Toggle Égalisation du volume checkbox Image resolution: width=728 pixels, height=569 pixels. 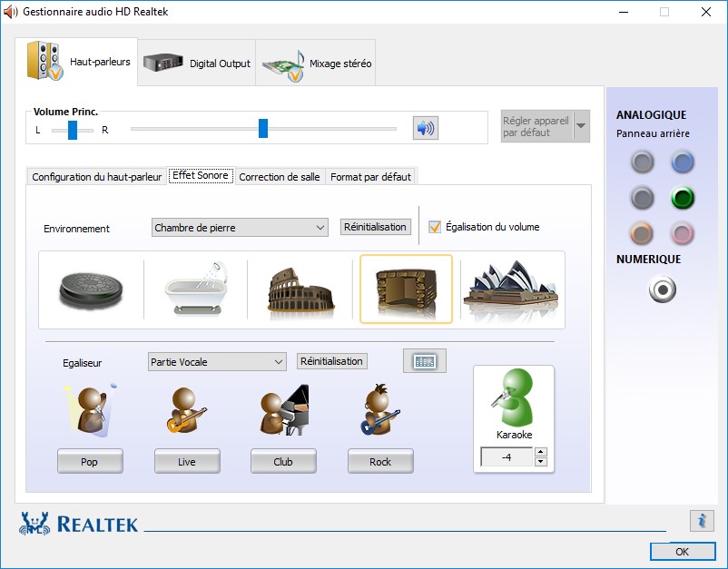point(435,227)
